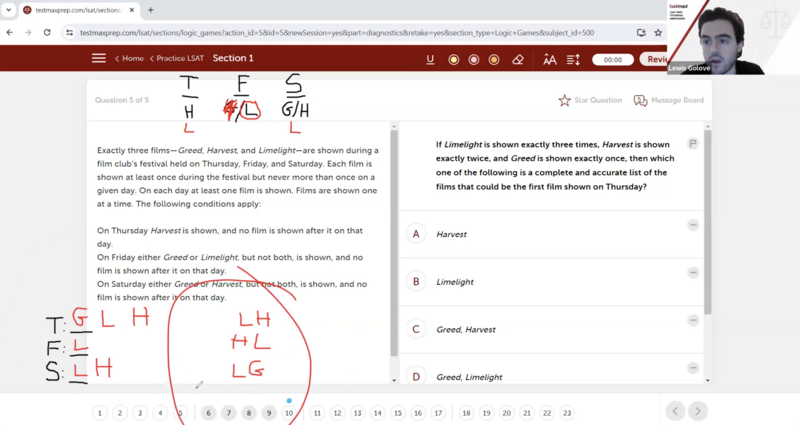The image size is (800, 425).
Task: Go to the next question arrow
Action: [698, 411]
